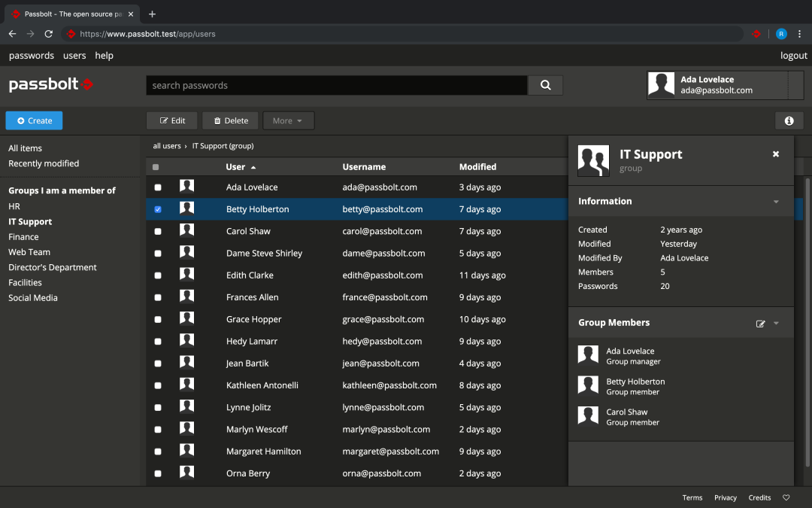
Task: Collapse the Group Members section arrow
Action: [776, 323]
